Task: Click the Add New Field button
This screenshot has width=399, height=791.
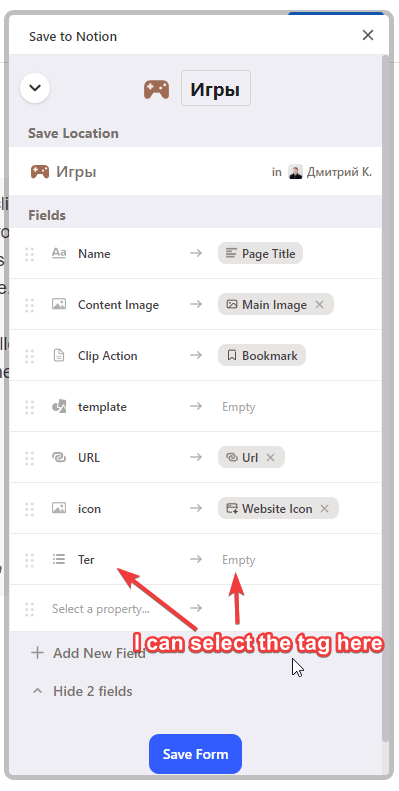Action: coord(88,653)
